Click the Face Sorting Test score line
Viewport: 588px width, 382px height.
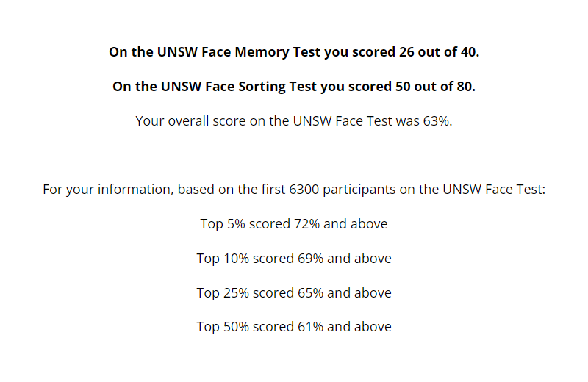click(294, 86)
